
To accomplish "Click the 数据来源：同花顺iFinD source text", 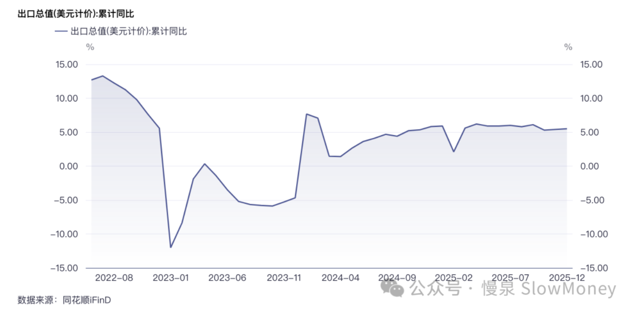I will (x=64, y=300).
